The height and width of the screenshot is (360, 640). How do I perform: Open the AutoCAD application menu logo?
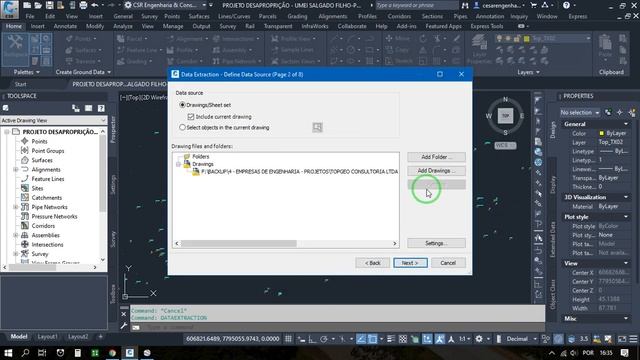point(9,9)
